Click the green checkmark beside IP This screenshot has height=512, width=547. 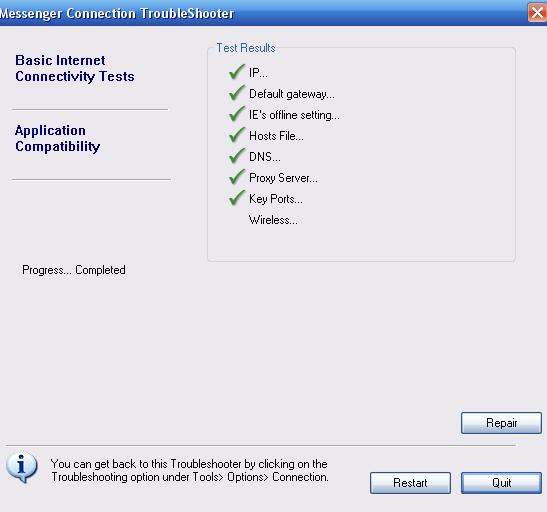237,71
